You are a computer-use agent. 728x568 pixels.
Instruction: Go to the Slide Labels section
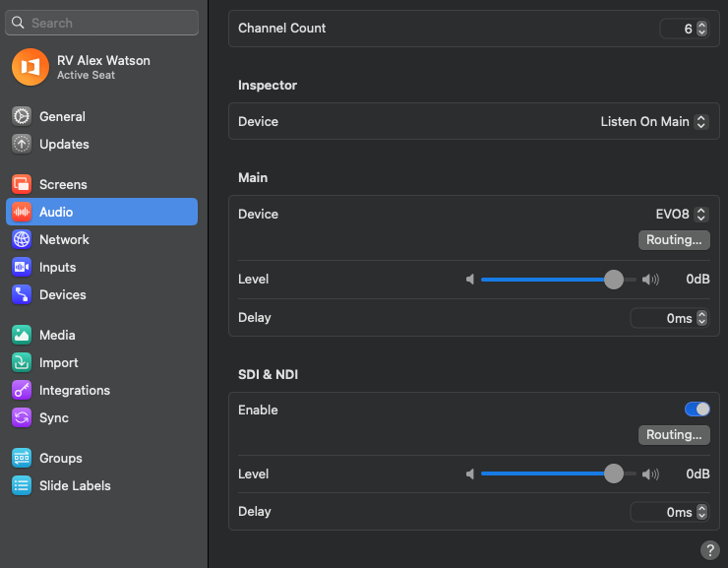[x=75, y=485]
